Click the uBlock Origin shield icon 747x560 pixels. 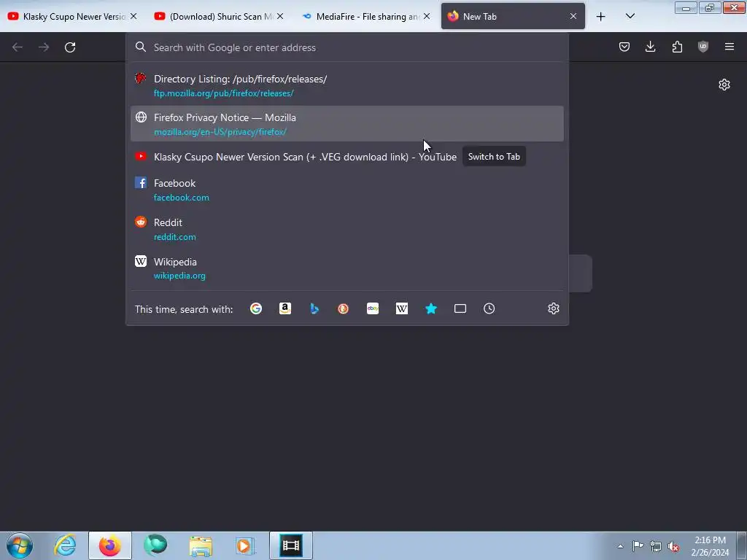click(703, 47)
